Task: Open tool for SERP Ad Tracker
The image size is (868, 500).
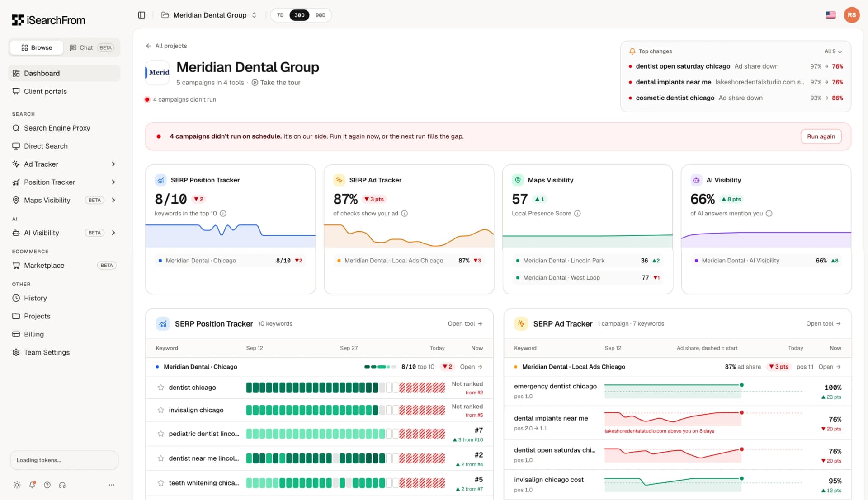Action: pos(823,324)
